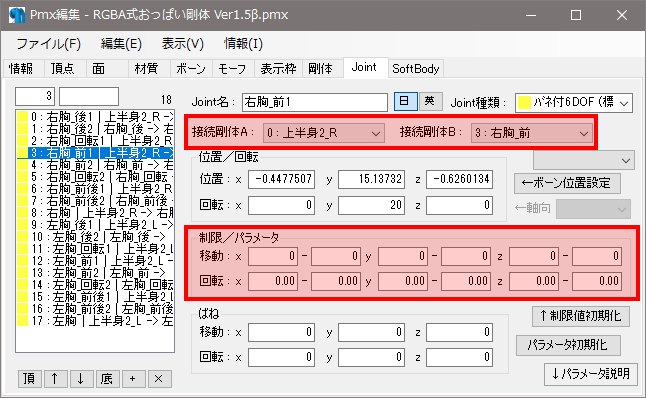This screenshot has width=646, height=398.
Task: Click the blank field beside the index field
Action: click(89, 96)
